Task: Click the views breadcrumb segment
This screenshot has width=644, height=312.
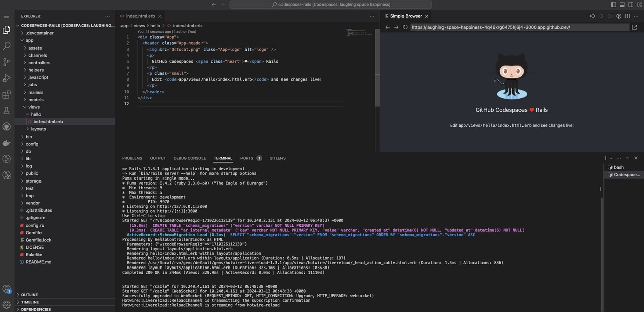Action: click(x=139, y=26)
